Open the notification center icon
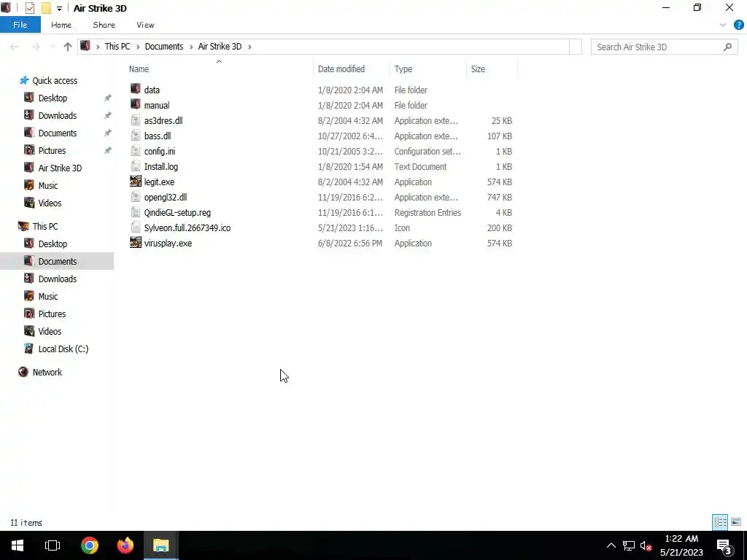This screenshot has height=560, width=747. pos(724,545)
